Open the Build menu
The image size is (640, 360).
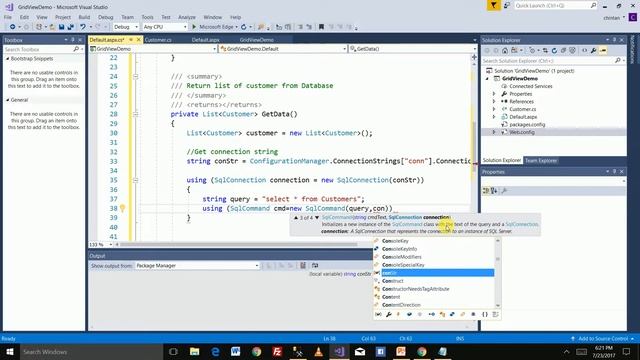click(84, 17)
